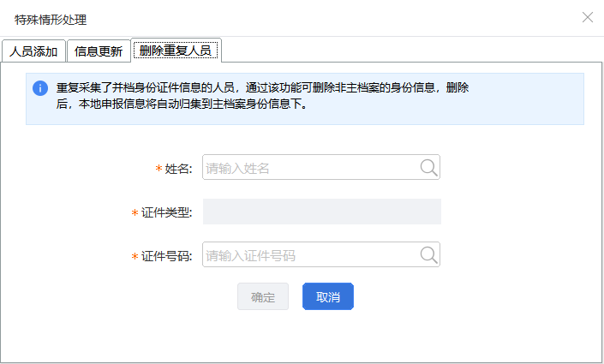Open the 信息更新 tab
Image resolution: width=604 pixels, height=364 pixels.
[x=99, y=51]
